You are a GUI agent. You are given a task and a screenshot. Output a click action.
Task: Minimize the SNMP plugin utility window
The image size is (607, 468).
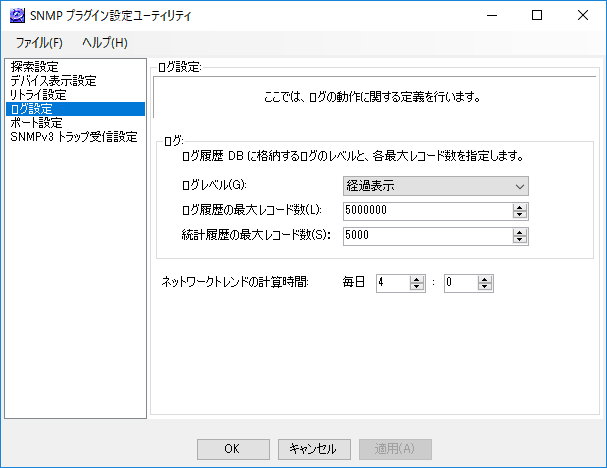pyautogui.click(x=492, y=15)
